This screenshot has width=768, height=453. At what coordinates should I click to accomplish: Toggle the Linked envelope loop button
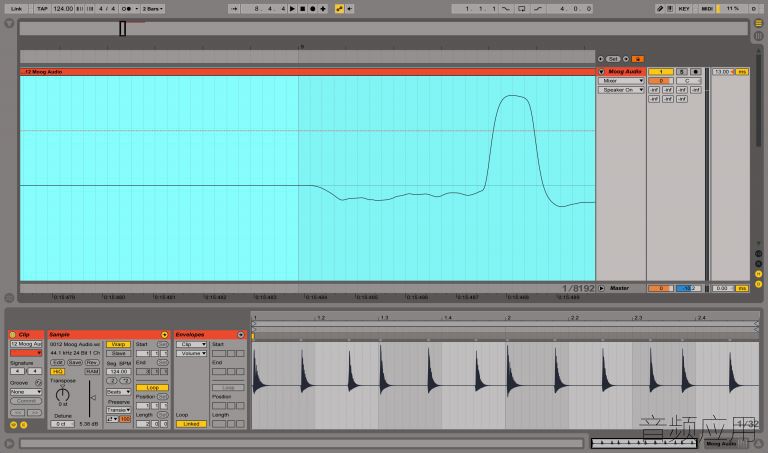(192, 424)
